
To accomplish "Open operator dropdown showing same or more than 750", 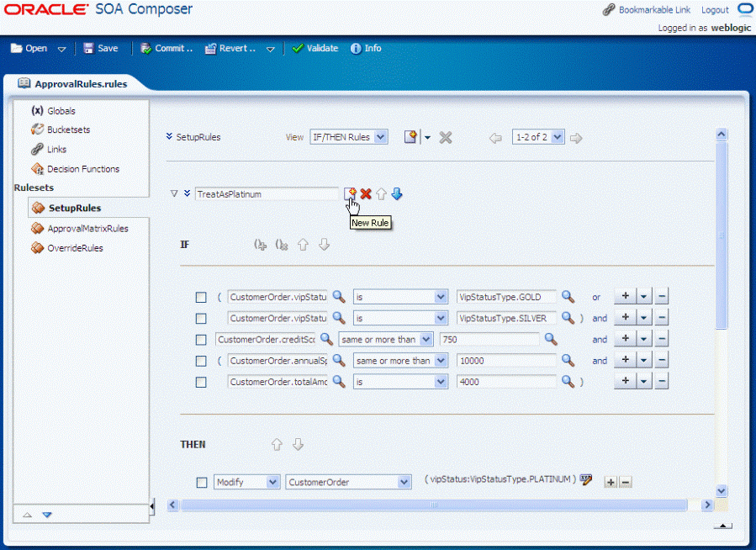I will click(x=386, y=340).
